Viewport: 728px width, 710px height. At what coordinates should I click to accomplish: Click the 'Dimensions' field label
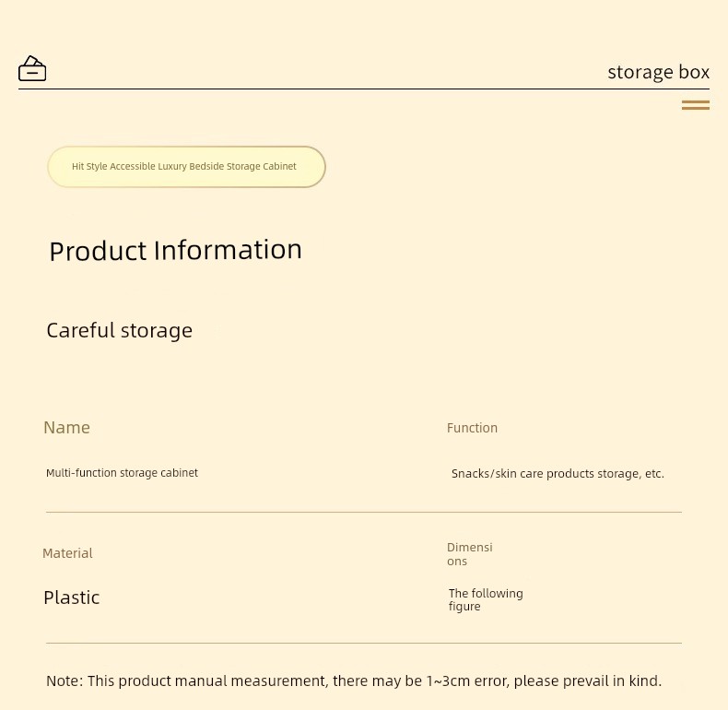point(469,554)
